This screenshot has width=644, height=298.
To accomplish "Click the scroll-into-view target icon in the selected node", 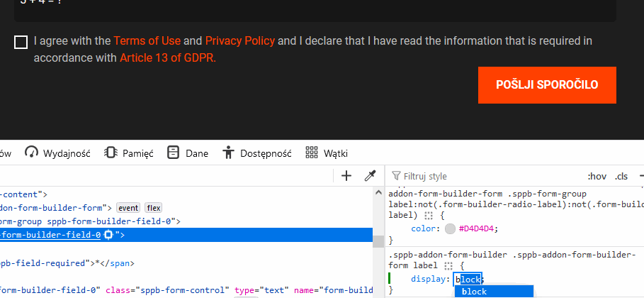I will click(x=108, y=235).
